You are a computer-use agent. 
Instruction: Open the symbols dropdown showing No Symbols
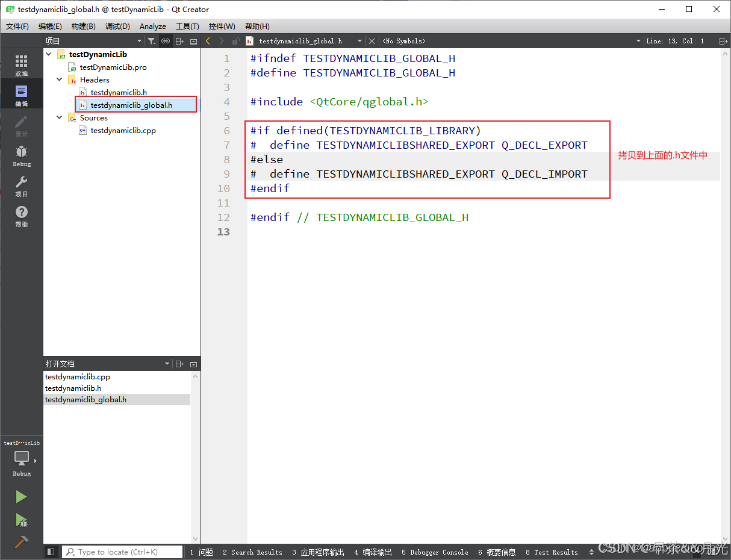[512, 41]
